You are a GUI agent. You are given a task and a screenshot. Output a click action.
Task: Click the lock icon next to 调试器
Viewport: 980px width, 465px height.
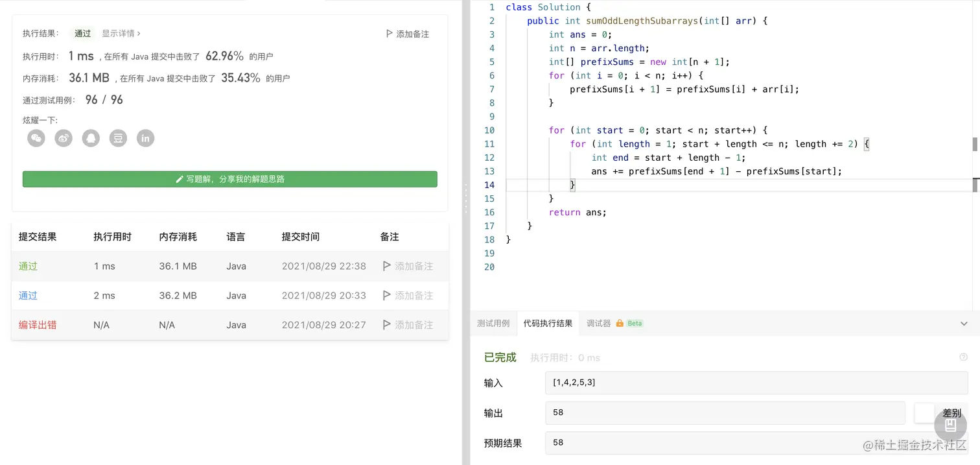pos(620,323)
